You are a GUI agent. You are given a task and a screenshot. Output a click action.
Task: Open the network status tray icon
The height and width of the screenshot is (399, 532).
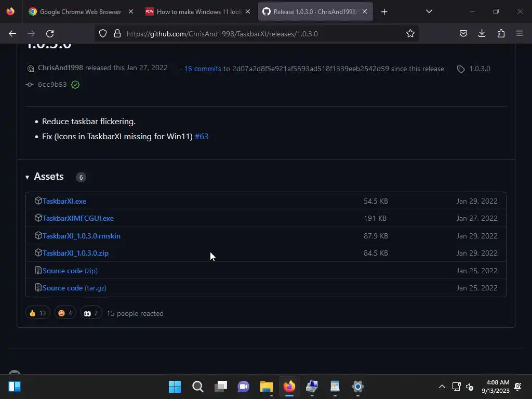coord(456,387)
